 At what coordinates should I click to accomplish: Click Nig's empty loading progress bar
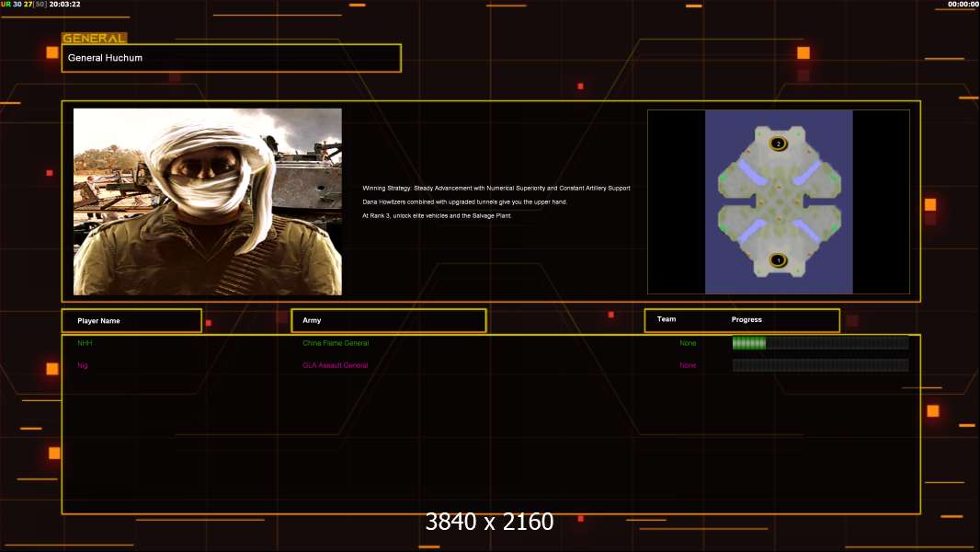(x=820, y=365)
